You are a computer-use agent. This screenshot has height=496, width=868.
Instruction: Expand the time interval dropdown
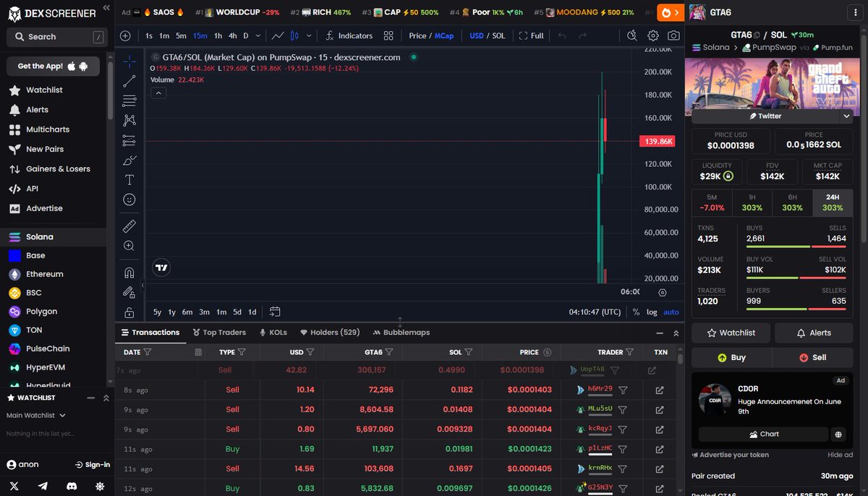(258, 35)
